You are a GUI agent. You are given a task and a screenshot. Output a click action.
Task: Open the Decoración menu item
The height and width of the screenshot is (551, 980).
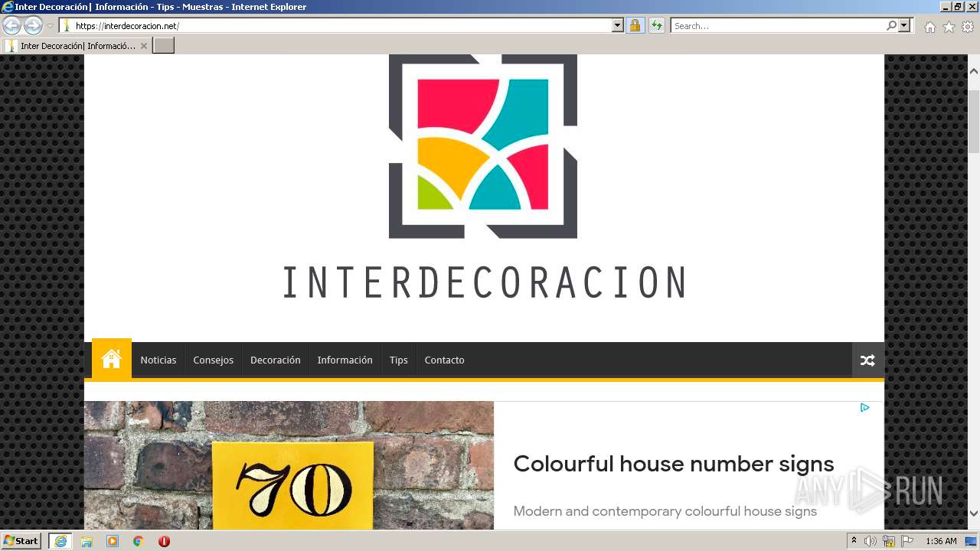pyautogui.click(x=276, y=360)
